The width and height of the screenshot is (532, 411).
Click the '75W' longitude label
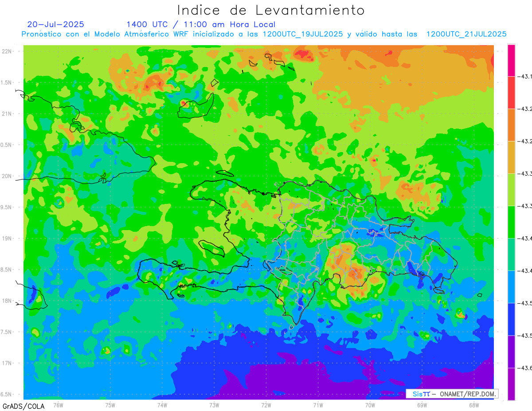(x=110, y=405)
